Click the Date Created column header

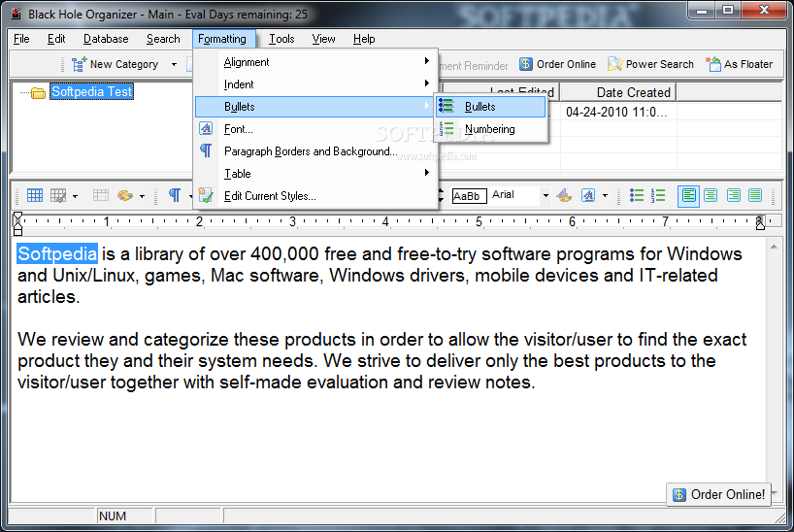[617, 92]
